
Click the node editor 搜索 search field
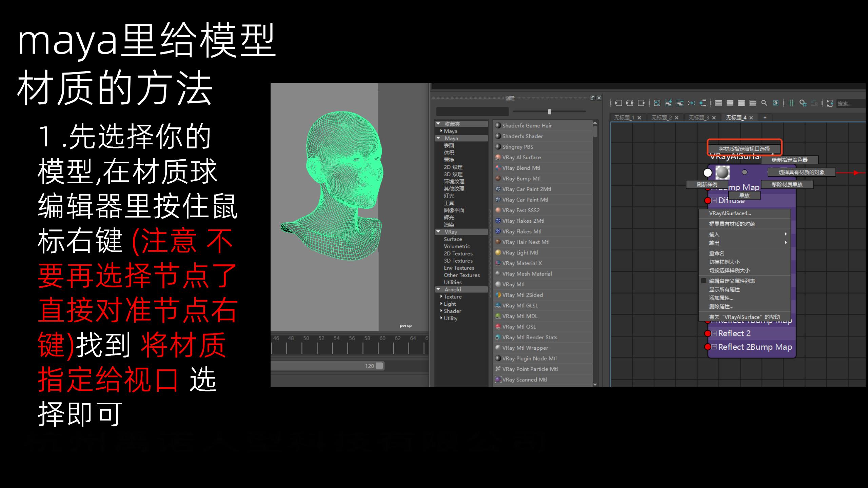(851, 103)
